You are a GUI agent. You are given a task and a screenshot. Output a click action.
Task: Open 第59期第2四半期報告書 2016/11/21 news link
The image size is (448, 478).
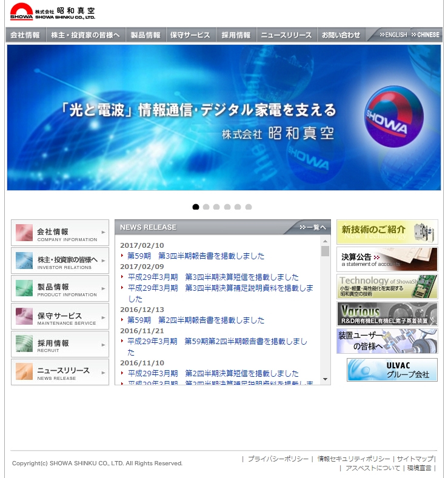(217, 347)
